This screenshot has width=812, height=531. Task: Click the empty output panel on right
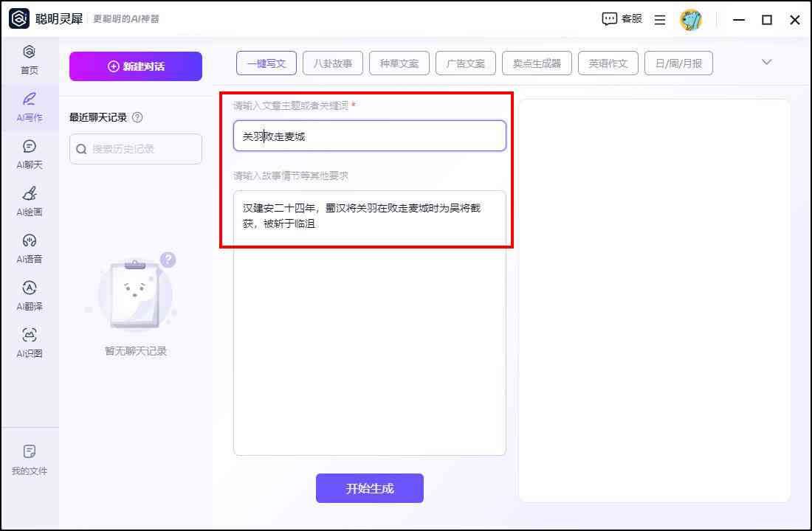(x=655, y=300)
